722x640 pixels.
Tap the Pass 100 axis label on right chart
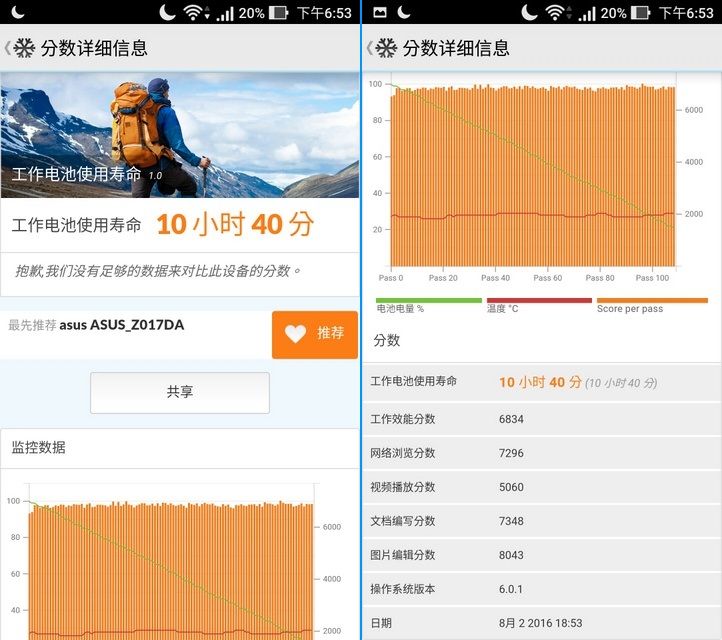652,278
